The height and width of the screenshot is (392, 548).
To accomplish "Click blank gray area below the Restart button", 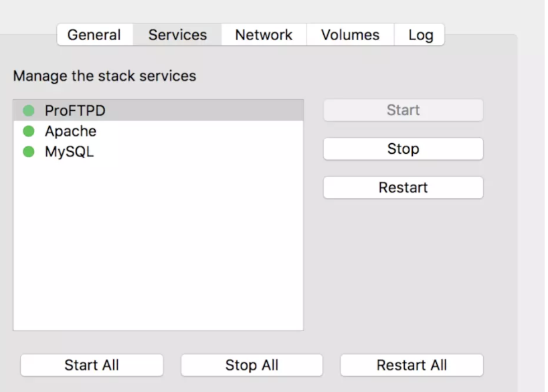I will click(x=403, y=268).
